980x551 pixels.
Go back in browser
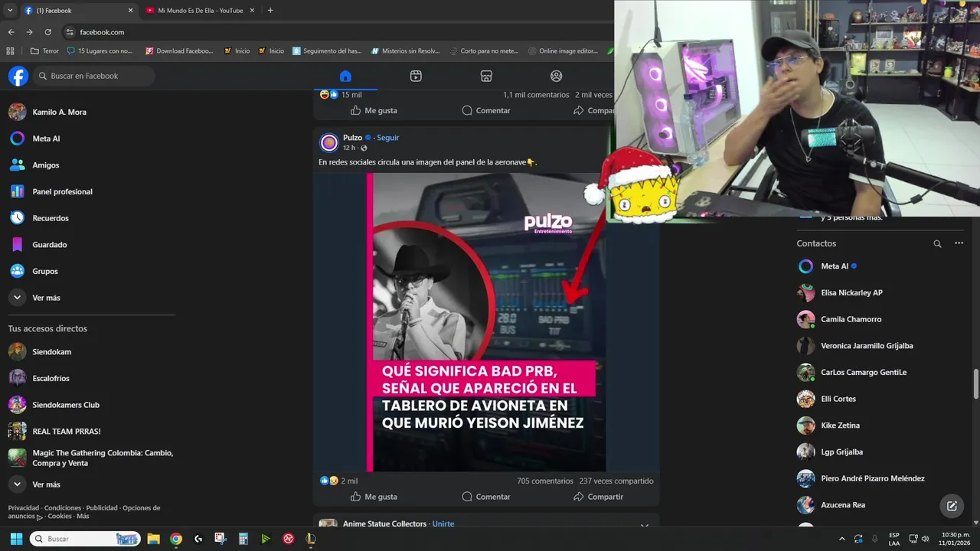coord(11,32)
